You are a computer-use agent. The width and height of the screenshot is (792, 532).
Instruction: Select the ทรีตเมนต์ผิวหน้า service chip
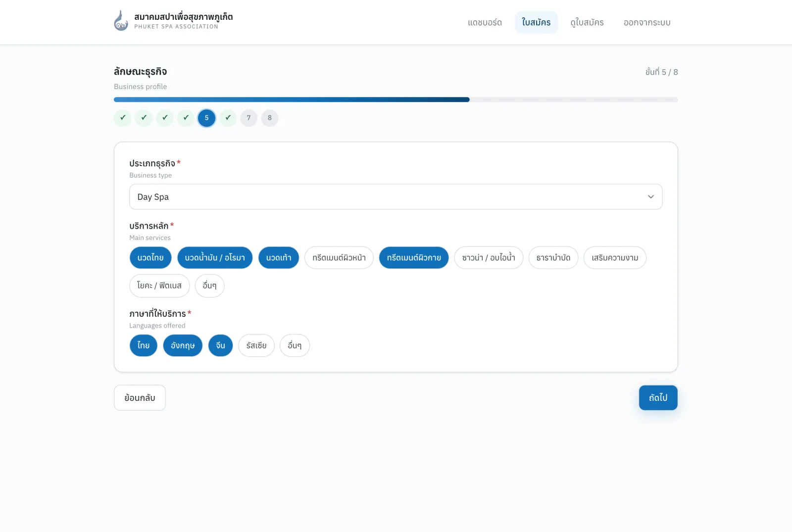tap(339, 258)
